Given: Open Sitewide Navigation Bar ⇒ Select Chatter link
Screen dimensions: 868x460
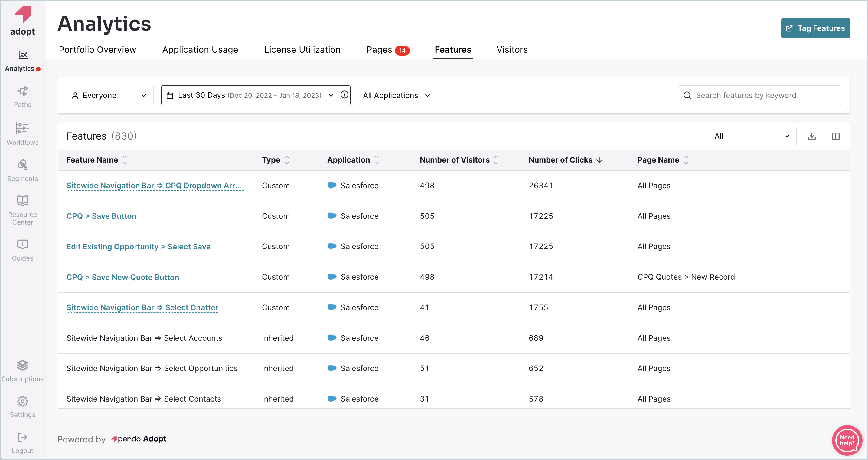Looking at the screenshot, I should [x=142, y=307].
